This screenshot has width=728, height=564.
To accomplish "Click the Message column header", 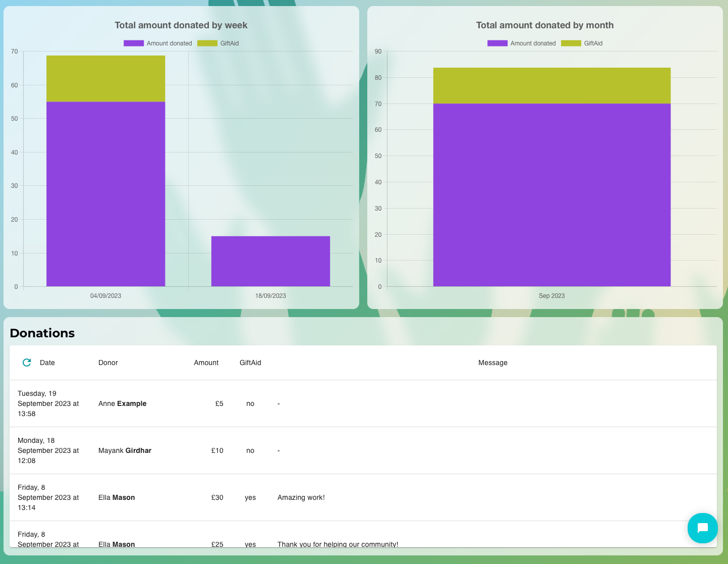I will point(492,363).
